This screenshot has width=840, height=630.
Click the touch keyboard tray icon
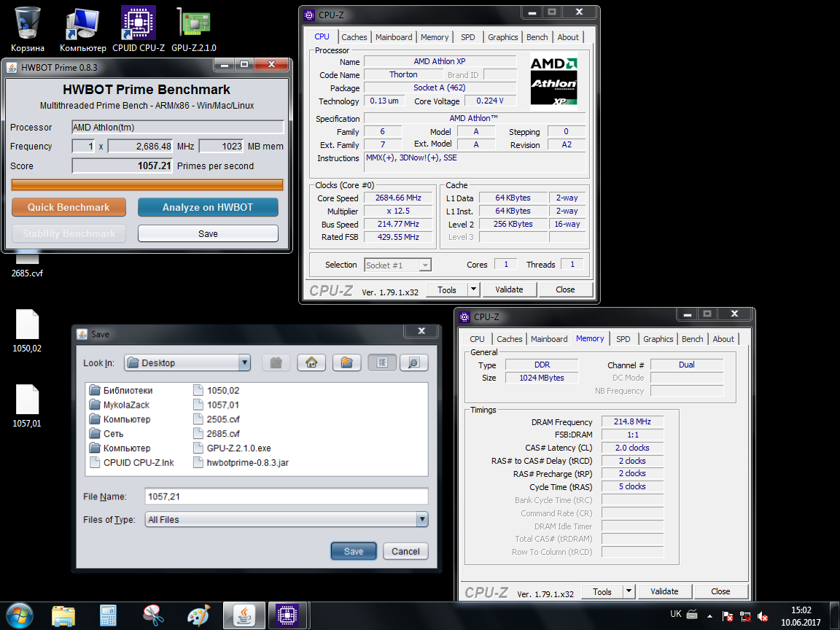pyautogui.click(x=692, y=615)
